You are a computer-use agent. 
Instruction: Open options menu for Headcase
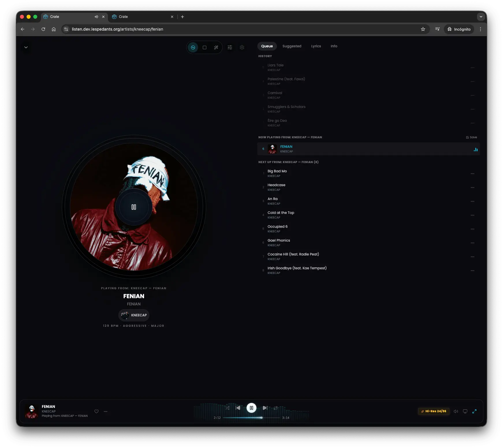click(x=472, y=187)
